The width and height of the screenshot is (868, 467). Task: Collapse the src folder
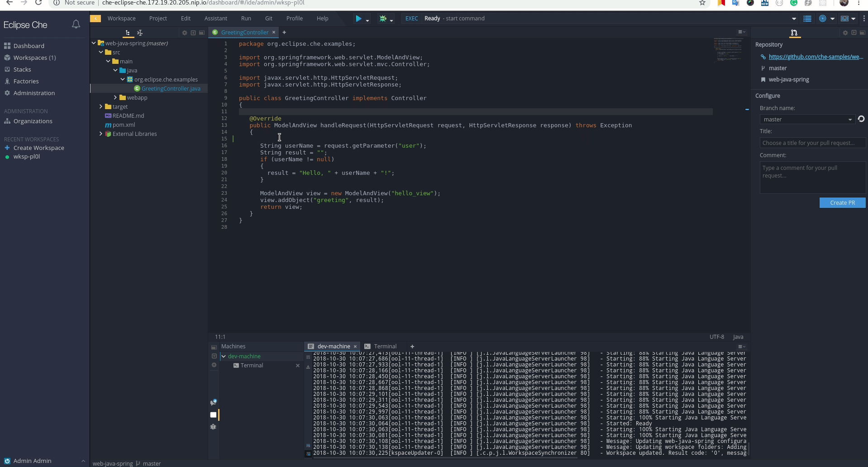(x=101, y=52)
